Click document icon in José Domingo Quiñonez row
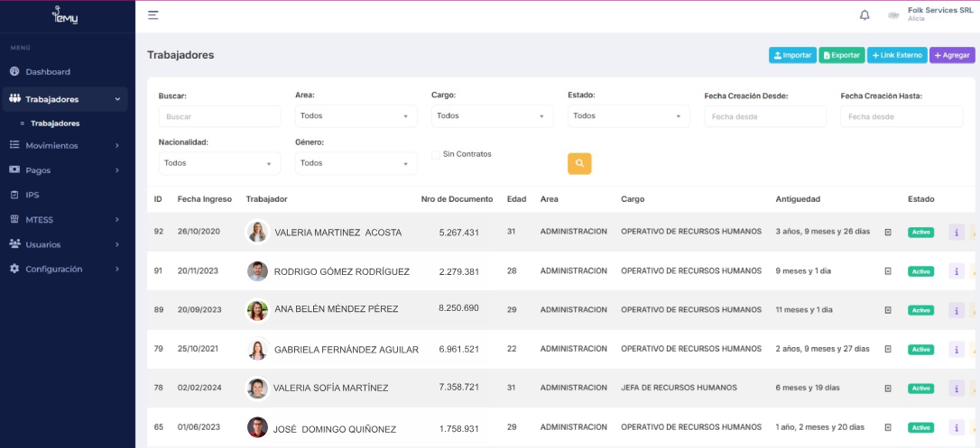 pyautogui.click(x=888, y=427)
